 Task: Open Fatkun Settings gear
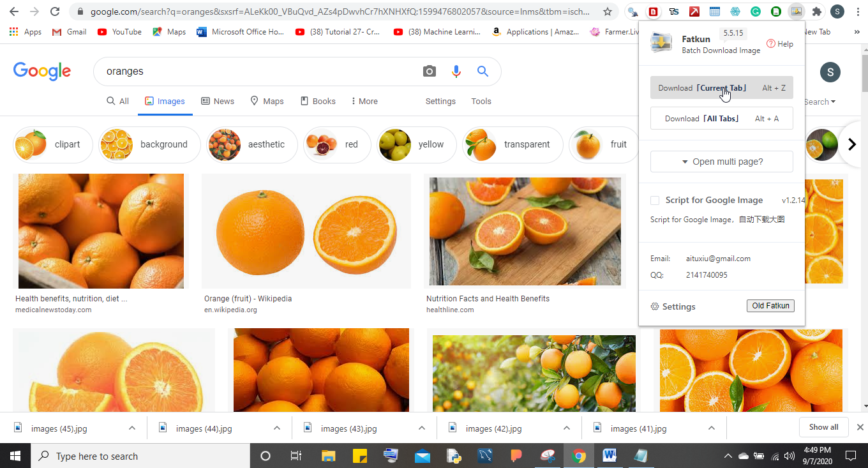(673, 306)
